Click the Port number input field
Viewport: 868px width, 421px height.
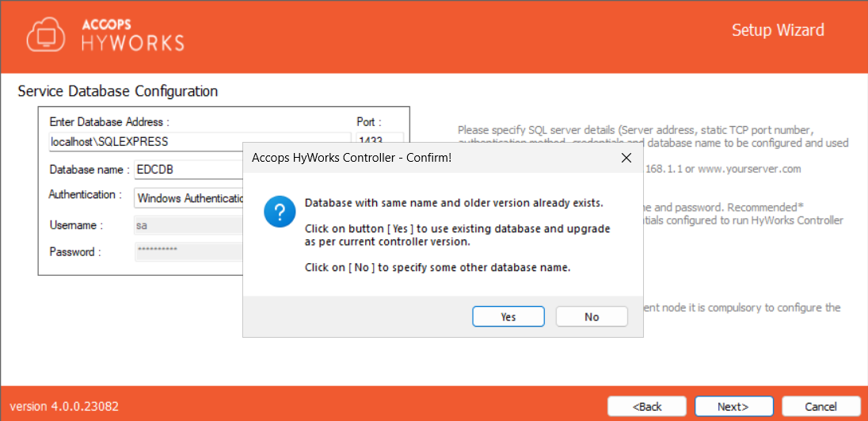[x=379, y=142]
